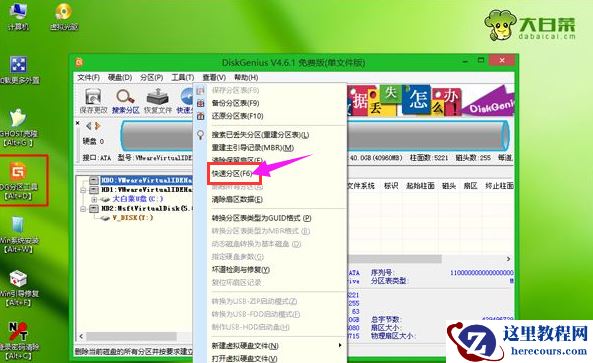Click the partition table scroll-right arrow
Image resolution: width=593 pixels, height=363 pixels.
click(x=508, y=259)
